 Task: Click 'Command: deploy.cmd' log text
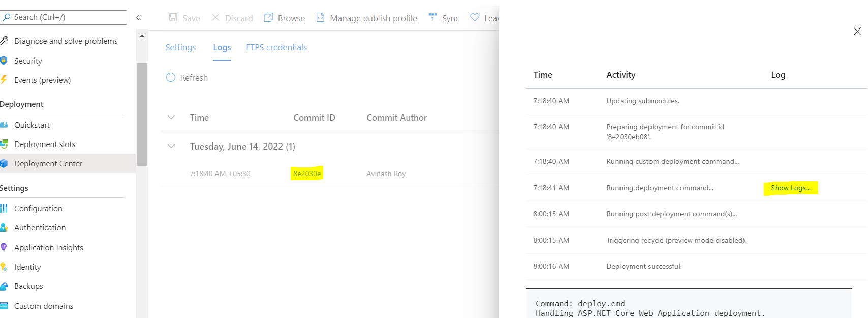(580, 304)
